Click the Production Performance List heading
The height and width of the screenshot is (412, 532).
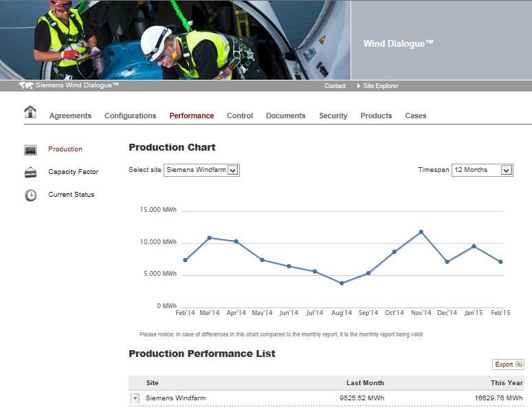[x=202, y=354]
